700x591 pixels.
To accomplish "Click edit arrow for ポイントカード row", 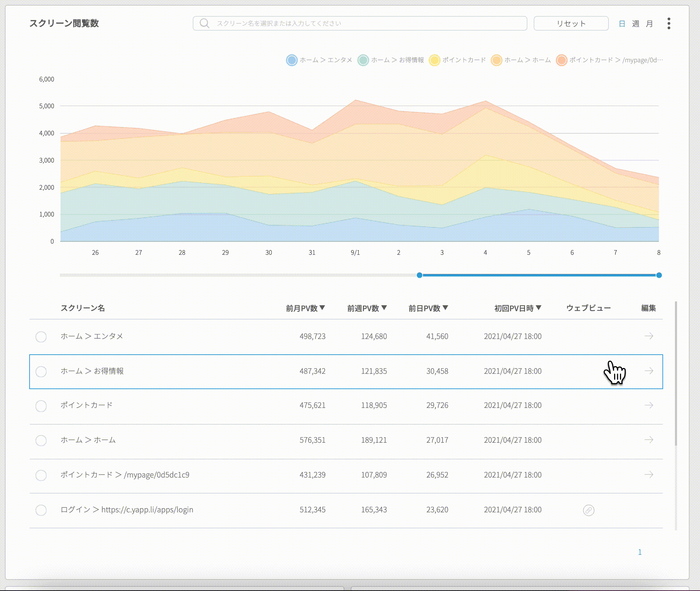I will click(x=649, y=405).
